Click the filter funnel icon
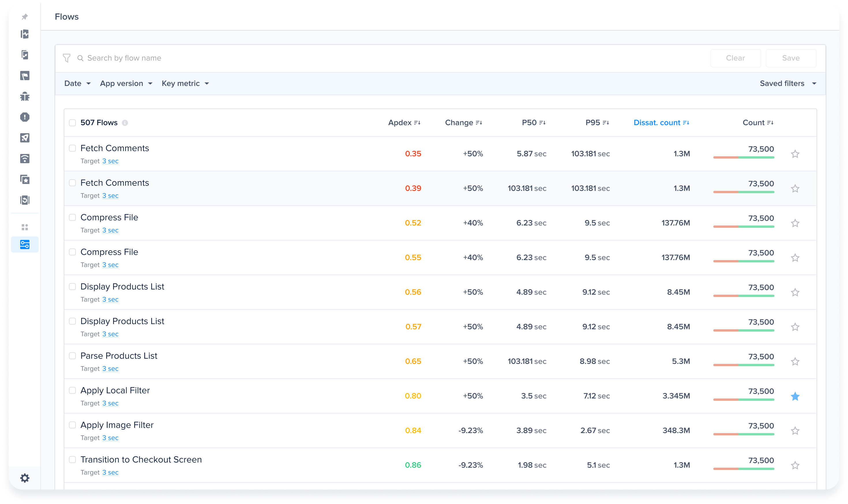Image resolution: width=848 pixels, height=504 pixels. (67, 58)
